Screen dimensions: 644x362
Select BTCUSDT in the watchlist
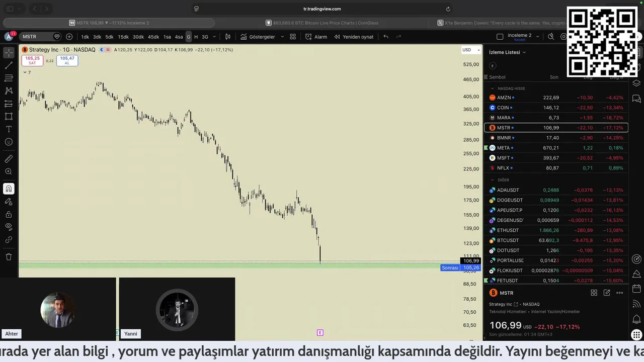pyautogui.click(x=556, y=240)
